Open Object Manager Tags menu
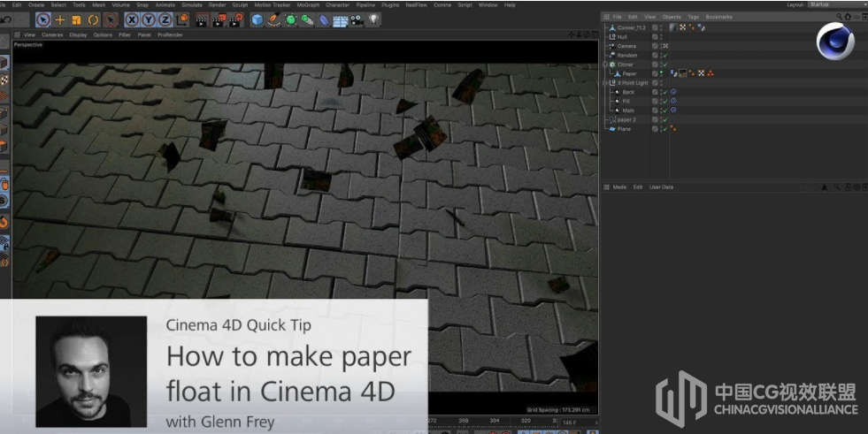The height and width of the screenshot is (434, 868). pyautogui.click(x=693, y=17)
